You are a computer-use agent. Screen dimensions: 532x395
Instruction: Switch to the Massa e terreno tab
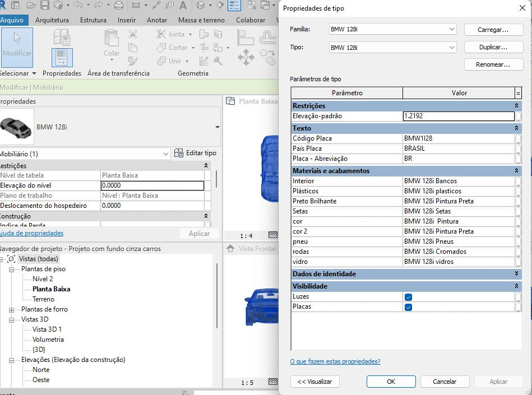201,20
